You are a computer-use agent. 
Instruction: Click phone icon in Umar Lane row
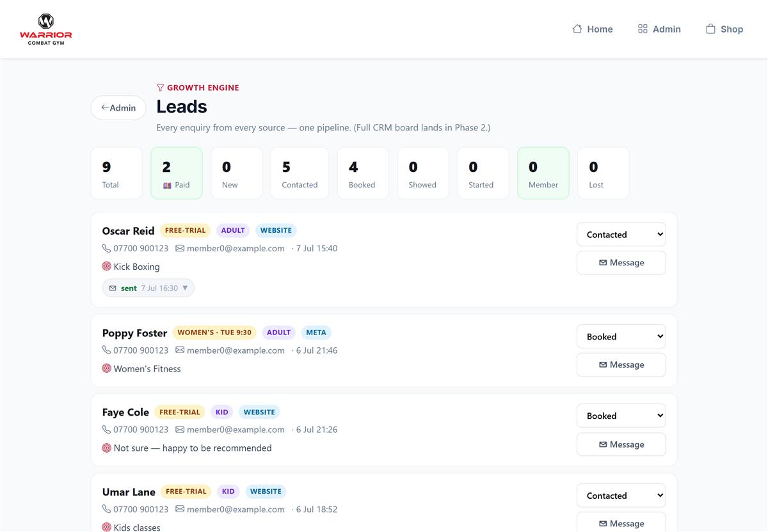click(x=106, y=509)
